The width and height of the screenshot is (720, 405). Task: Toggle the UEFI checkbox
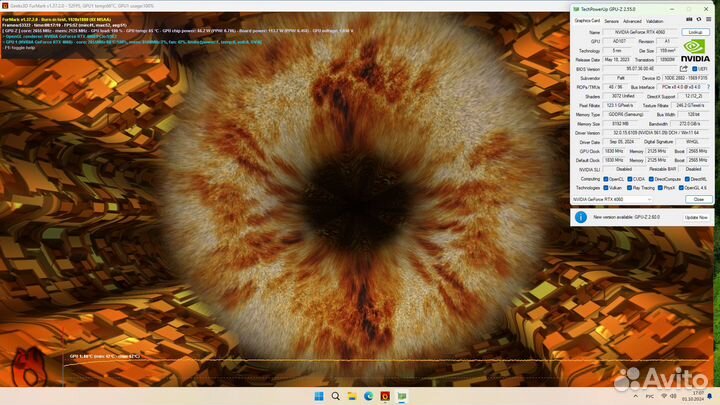tap(694, 69)
